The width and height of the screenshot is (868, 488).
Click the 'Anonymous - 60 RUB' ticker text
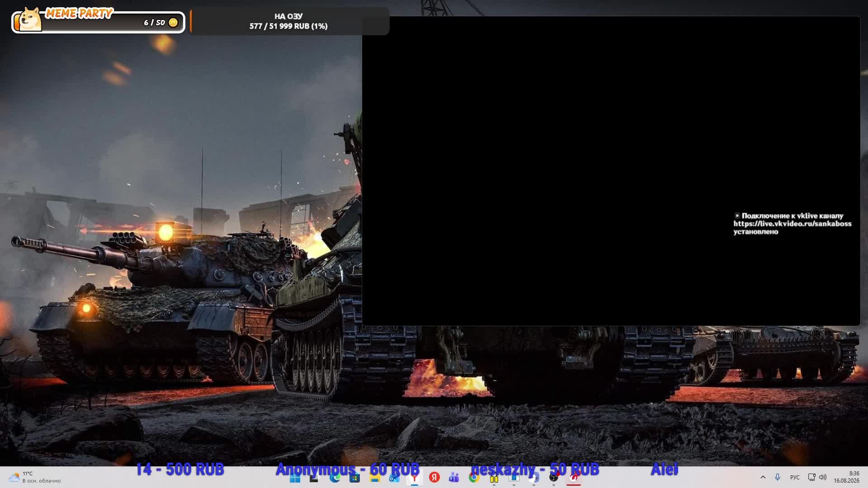click(348, 469)
